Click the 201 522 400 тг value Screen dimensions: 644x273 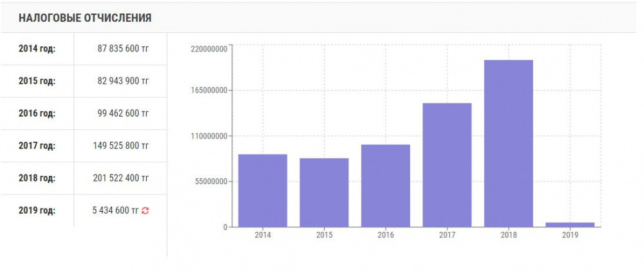click(121, 178)
